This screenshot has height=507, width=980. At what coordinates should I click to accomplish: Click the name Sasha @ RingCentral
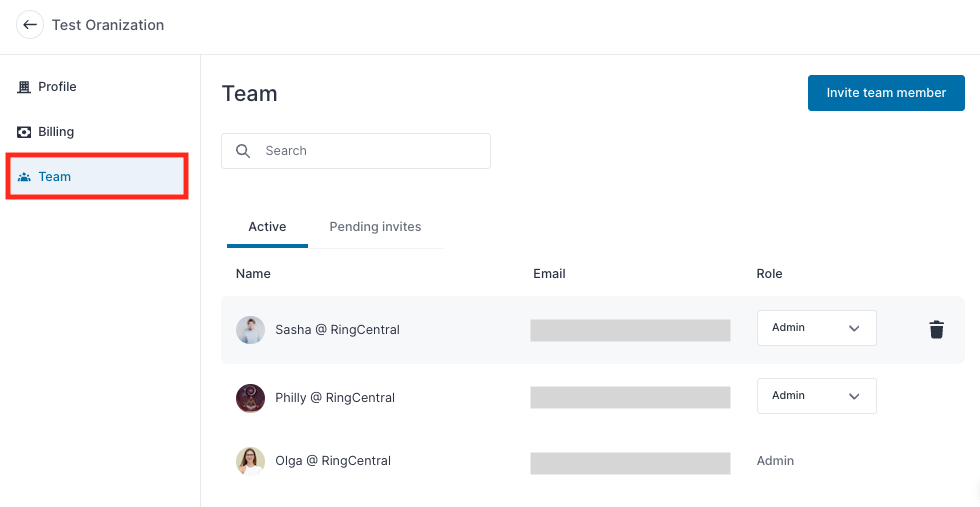(x=338, y=330)
